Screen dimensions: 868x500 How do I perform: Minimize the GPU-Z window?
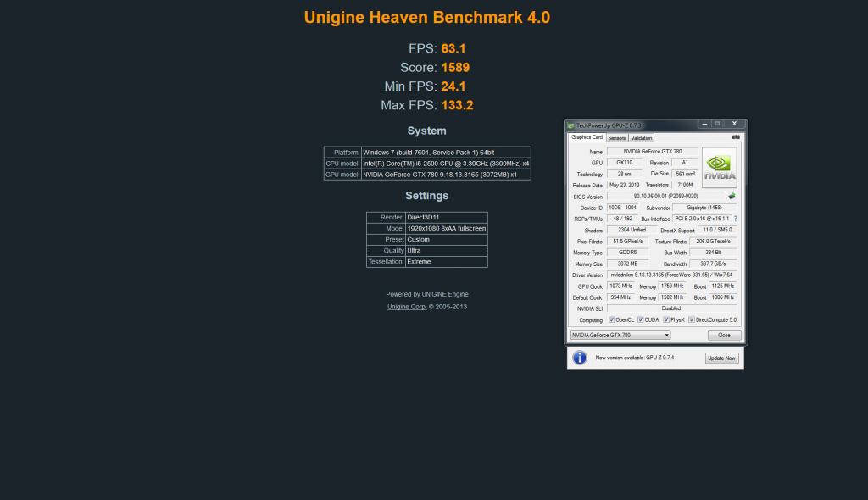click(705, 125)
